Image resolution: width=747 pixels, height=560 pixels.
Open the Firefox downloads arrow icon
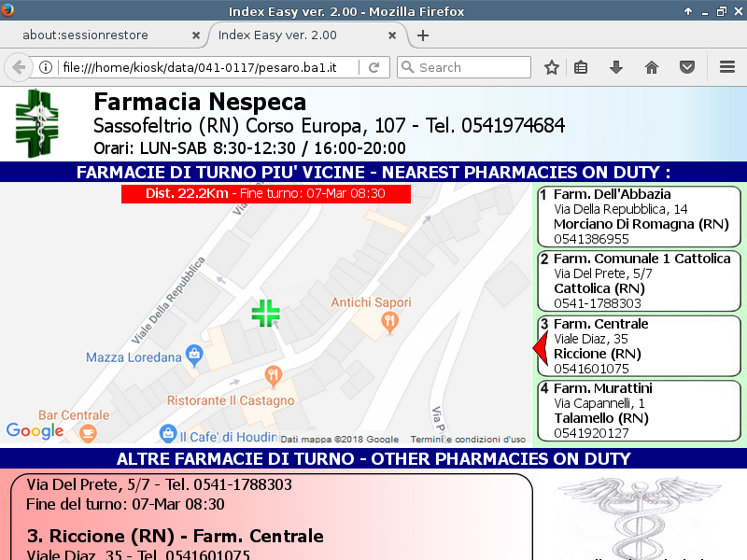(x=615, y=67)
